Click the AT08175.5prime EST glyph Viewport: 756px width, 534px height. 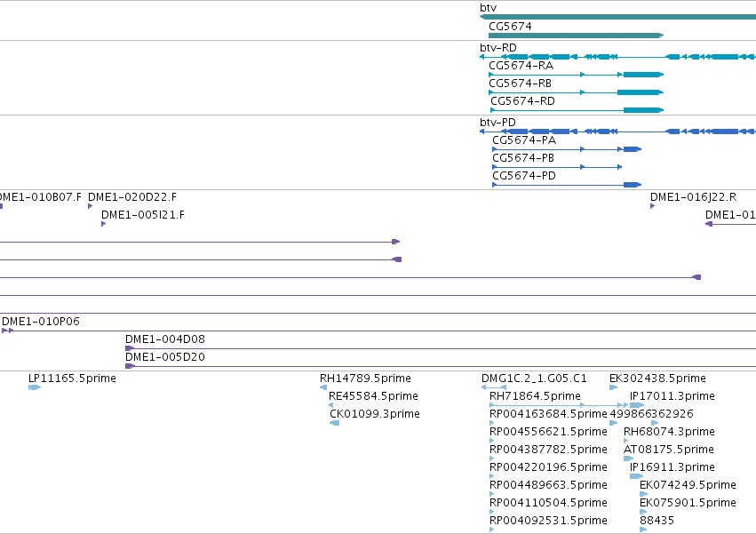(x=628, y=458)
